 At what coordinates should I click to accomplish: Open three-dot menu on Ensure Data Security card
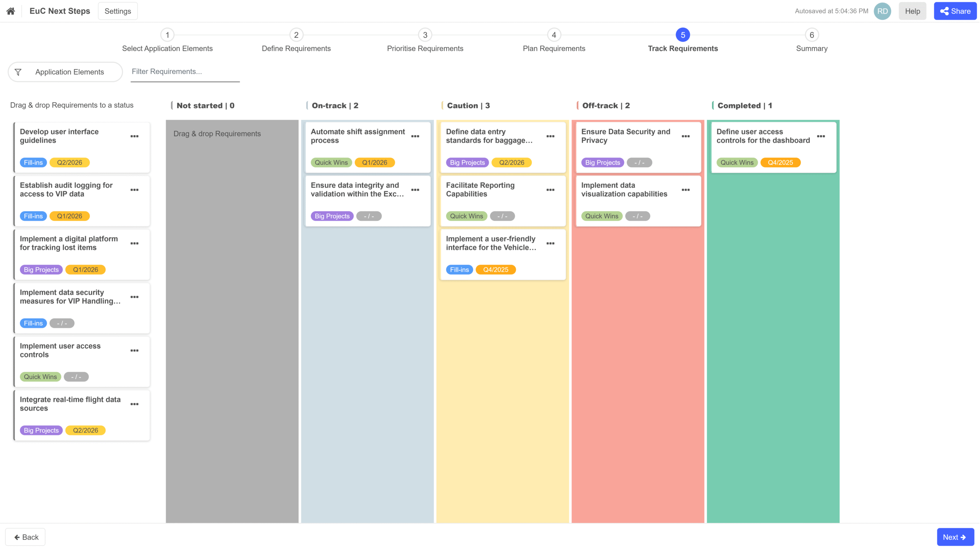click(685, 136)
